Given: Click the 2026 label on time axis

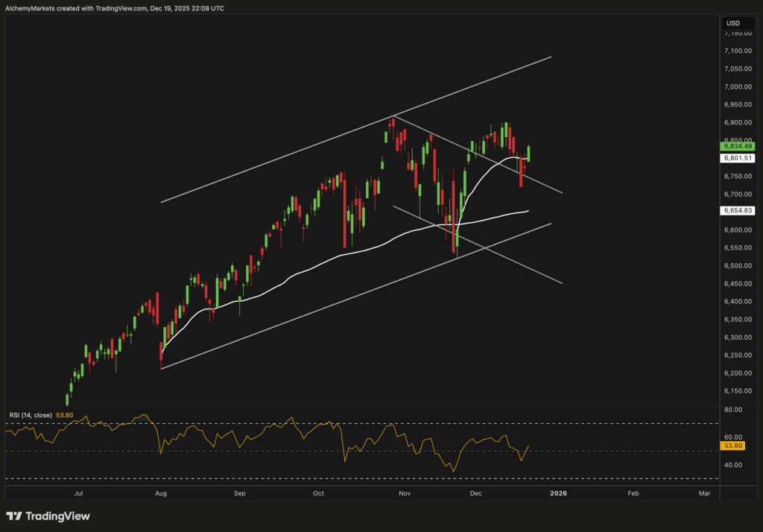Looking at the screenshot, I should [x=557, y=493].
